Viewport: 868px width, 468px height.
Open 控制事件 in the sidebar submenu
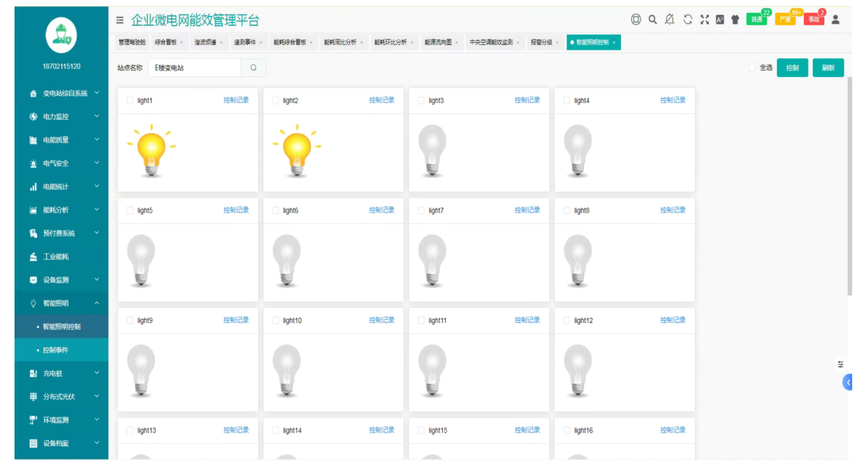pyautogui.click(x=55, y=350)
